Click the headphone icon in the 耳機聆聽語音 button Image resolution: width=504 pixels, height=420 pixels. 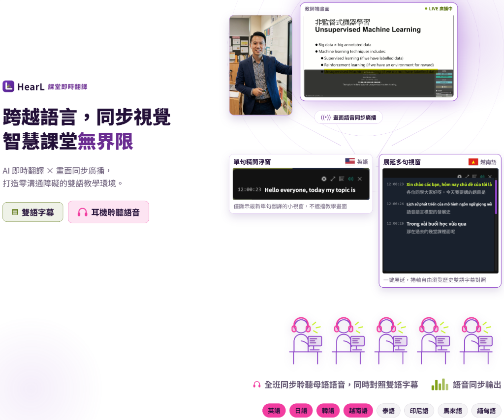tap(82, 212)
